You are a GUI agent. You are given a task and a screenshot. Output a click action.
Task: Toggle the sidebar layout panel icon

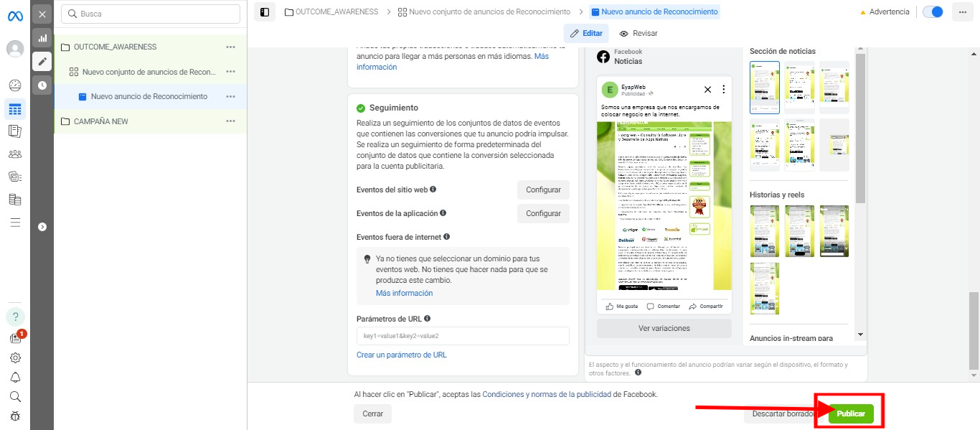click(x=265, y=11)
